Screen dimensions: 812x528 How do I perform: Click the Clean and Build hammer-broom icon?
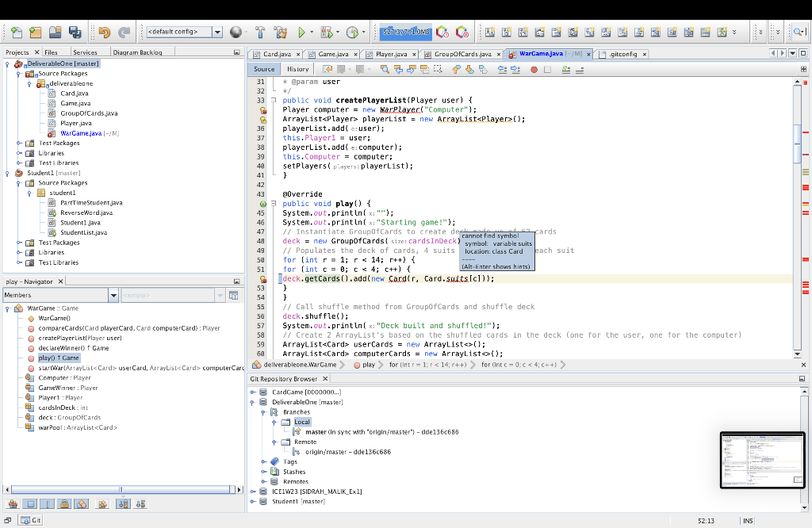click(x=280, y=33)
